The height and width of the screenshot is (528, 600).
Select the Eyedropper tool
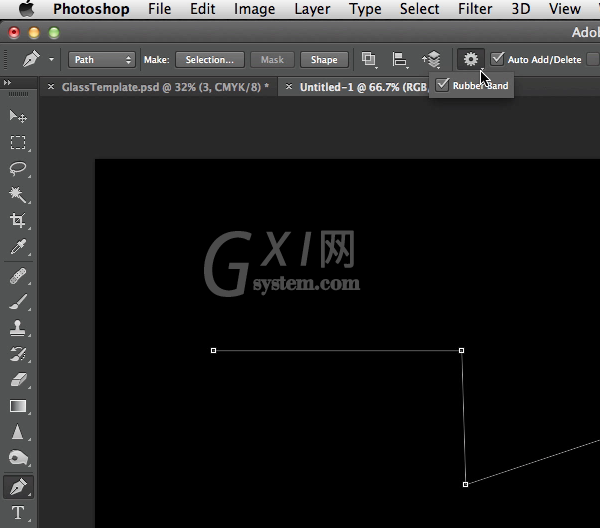pos(18,247)
